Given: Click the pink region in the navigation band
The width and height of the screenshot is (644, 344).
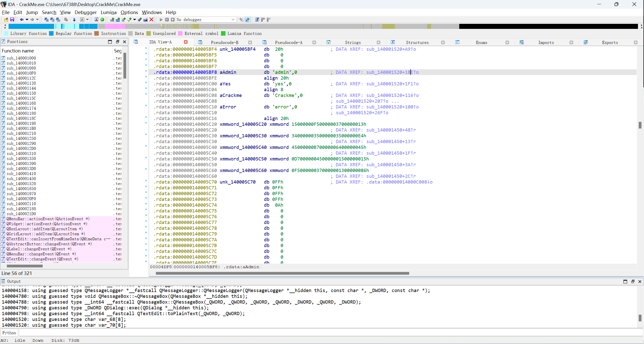Looking at the screenshot, I should tap(115, 26).
